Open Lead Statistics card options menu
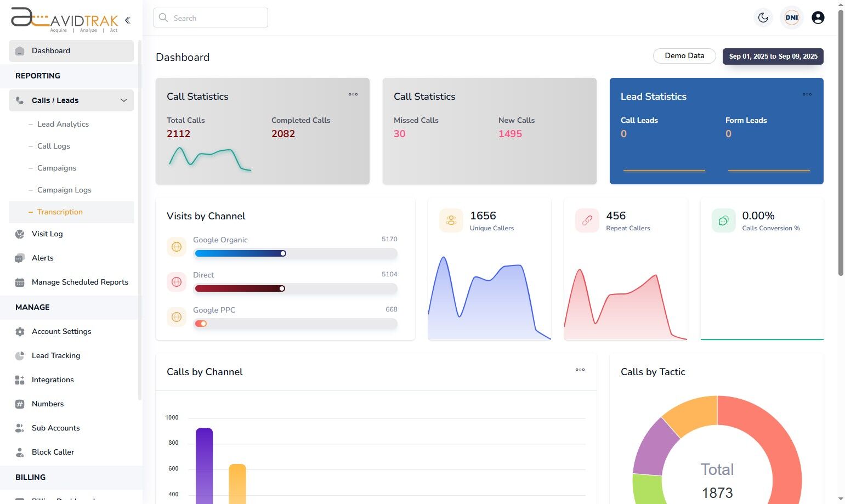The image size is (845, 504). click(807, 94)
